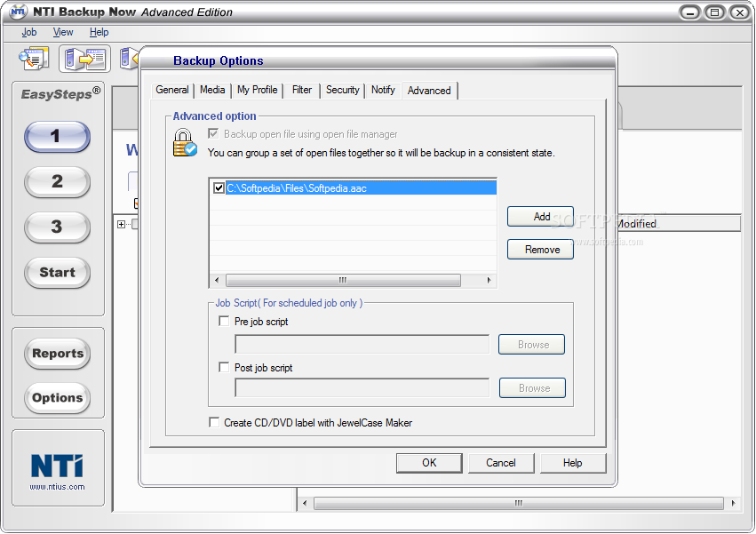Image resolution: width=756 pixels, height=534 pixels.
Task: Click Add to add an open file
Action: [540, 217]
